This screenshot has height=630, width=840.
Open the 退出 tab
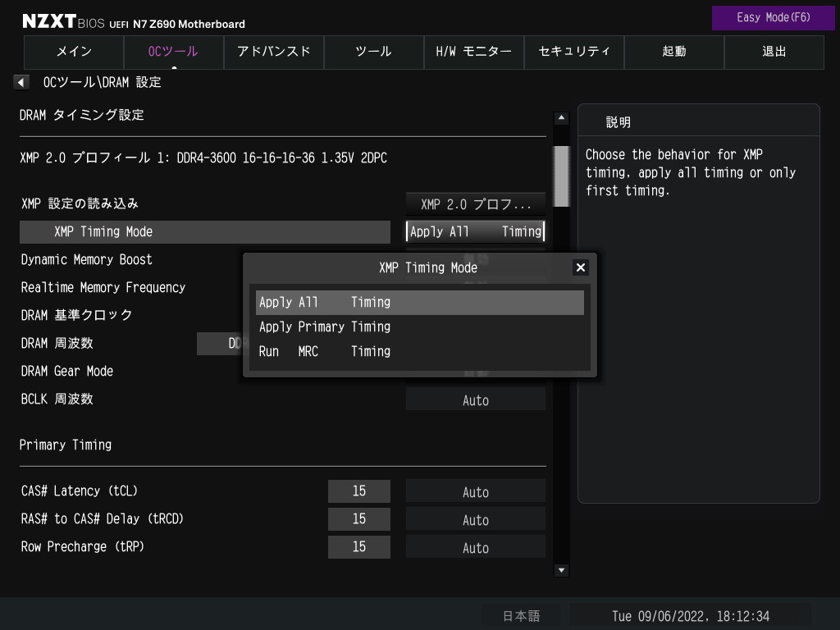774,52
